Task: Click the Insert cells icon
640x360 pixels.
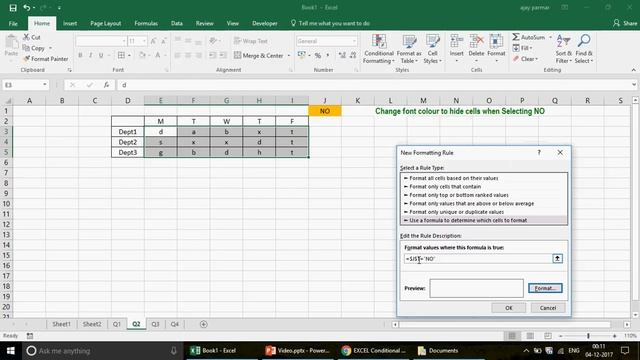Action: (x=456, y=42)
